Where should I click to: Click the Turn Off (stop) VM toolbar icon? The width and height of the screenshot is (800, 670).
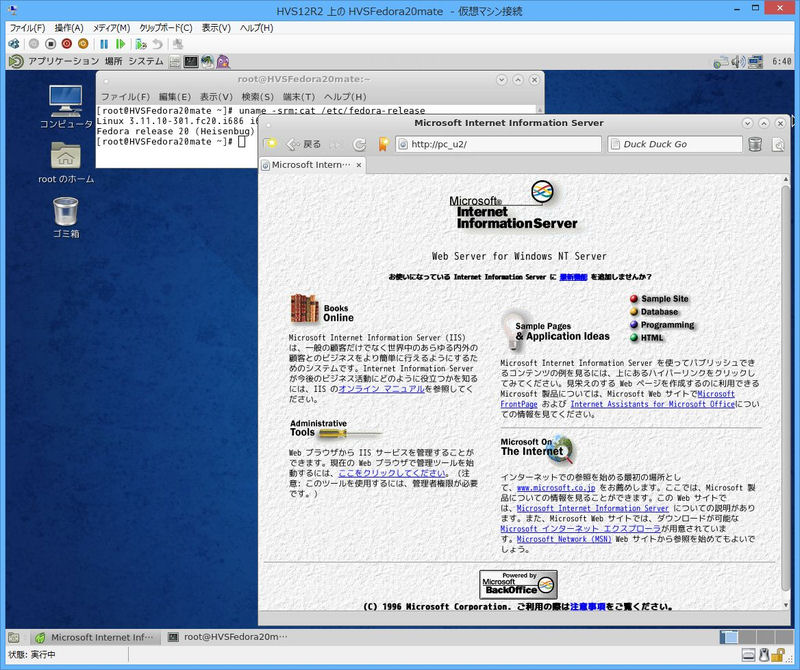[50, 44]
